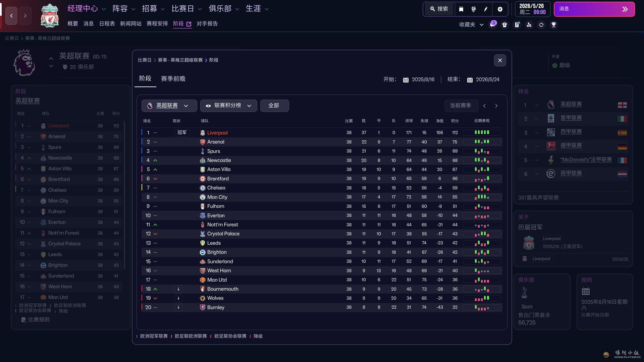Screen dimensions: 644x362
Task: Open the 联赛积分榜 view dropdown
Action: pos(228,106)
